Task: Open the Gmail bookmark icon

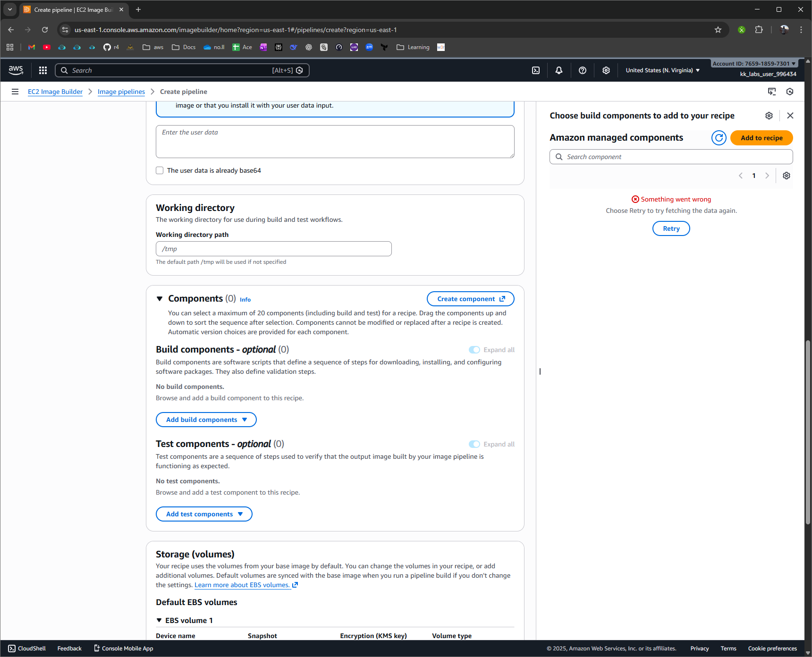Action: pos(32,47)
